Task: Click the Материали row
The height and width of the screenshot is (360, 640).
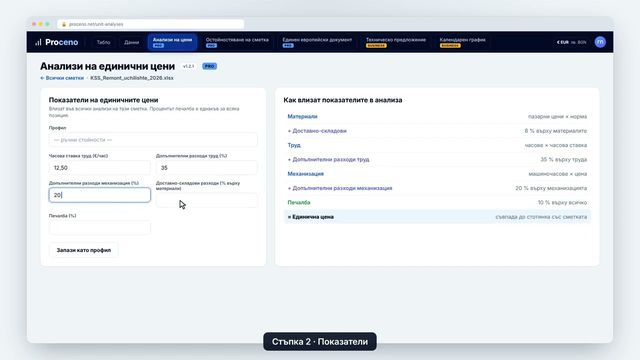Action: (437, 116)
